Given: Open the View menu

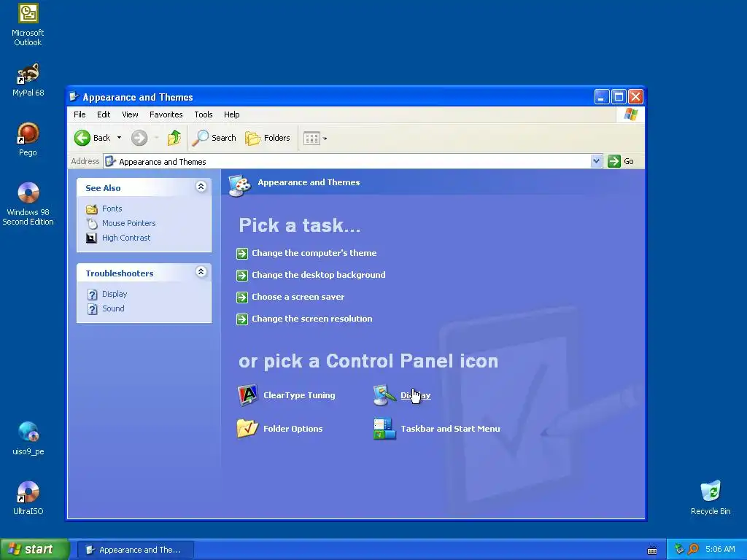Looking at the screenshot, I should pyautogui.click(x=130, y=114).
